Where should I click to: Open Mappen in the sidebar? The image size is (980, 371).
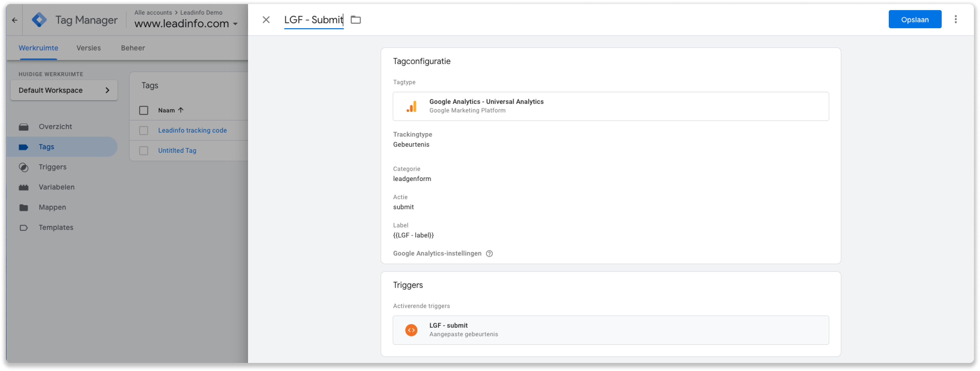click(x=52, y=207)
